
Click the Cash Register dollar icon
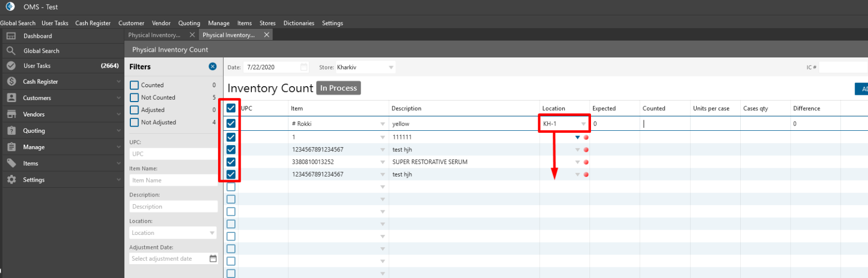pos(11,82)
